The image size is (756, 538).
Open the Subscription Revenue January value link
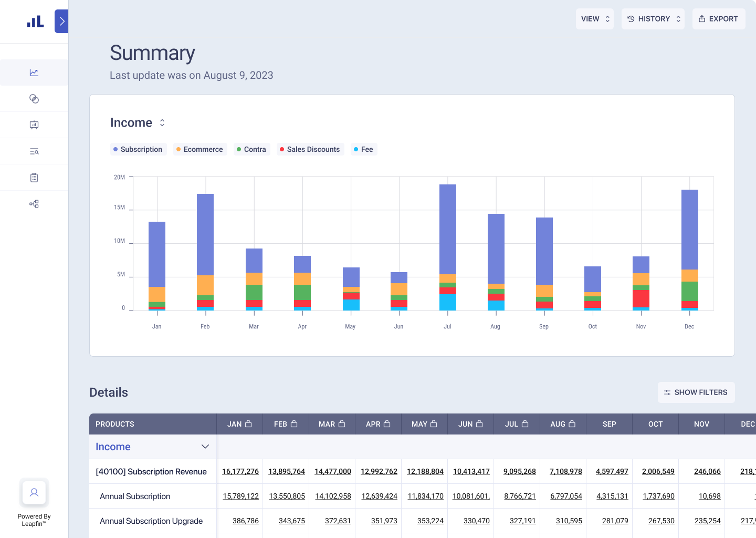240,471
